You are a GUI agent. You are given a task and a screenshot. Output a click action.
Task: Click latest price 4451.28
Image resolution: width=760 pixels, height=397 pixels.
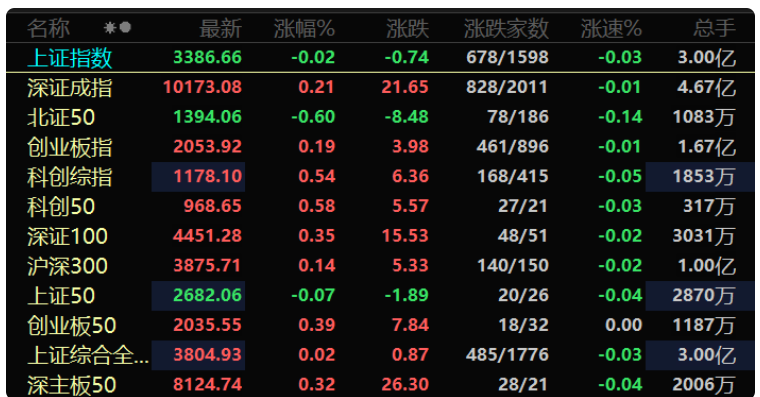click(207, 236)
